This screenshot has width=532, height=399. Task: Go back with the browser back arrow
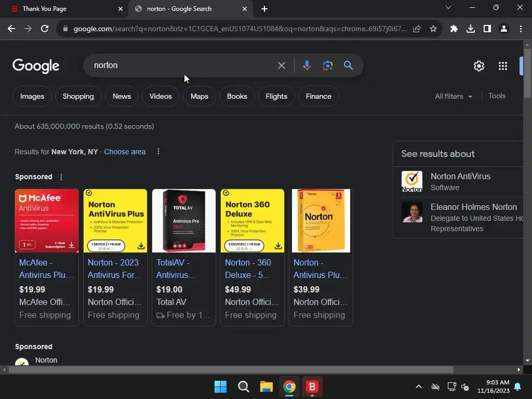click(11, 29)
